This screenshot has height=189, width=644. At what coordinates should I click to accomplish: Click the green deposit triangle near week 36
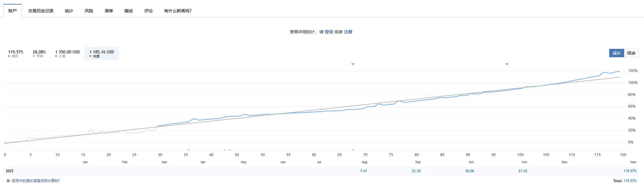[189, 149]
